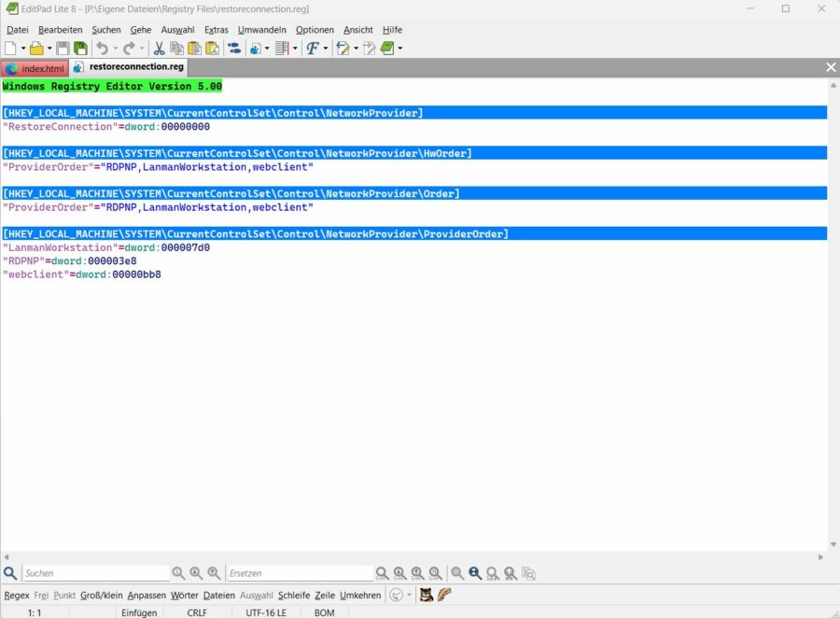This screenshot has height=618, width=840.
Task: Click the CRLF line break indicator
Action: (x=197, y=612)
